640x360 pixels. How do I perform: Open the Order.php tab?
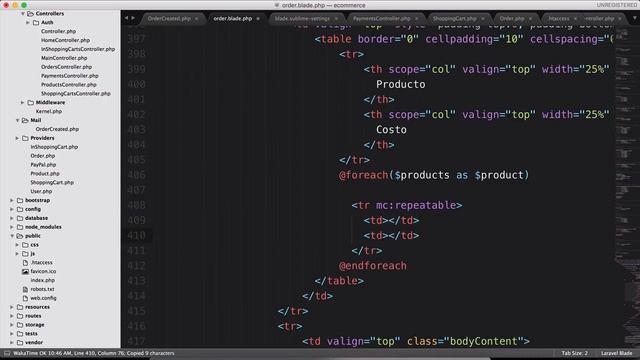click(x=512, y=19)
